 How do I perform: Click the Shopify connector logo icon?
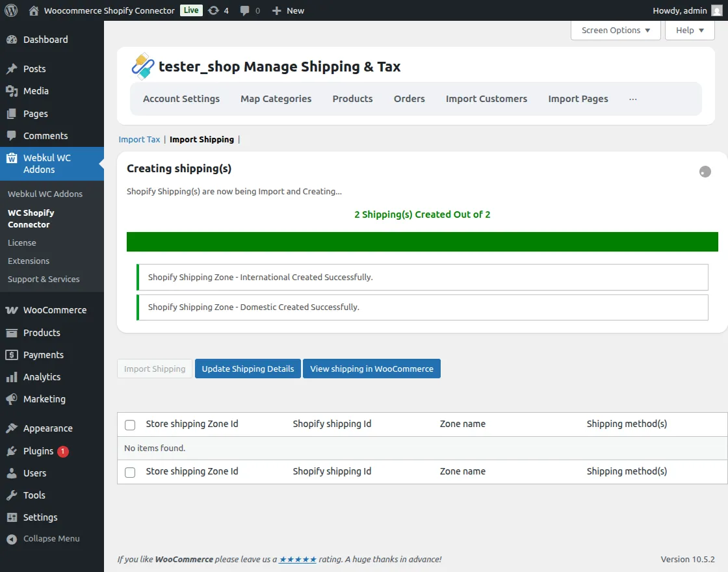tap(142, 66)
